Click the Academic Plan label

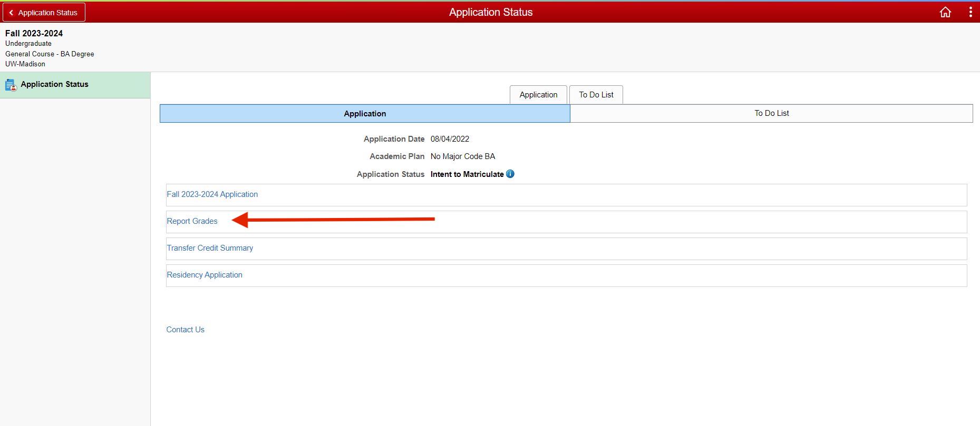[x=397, y=156]
